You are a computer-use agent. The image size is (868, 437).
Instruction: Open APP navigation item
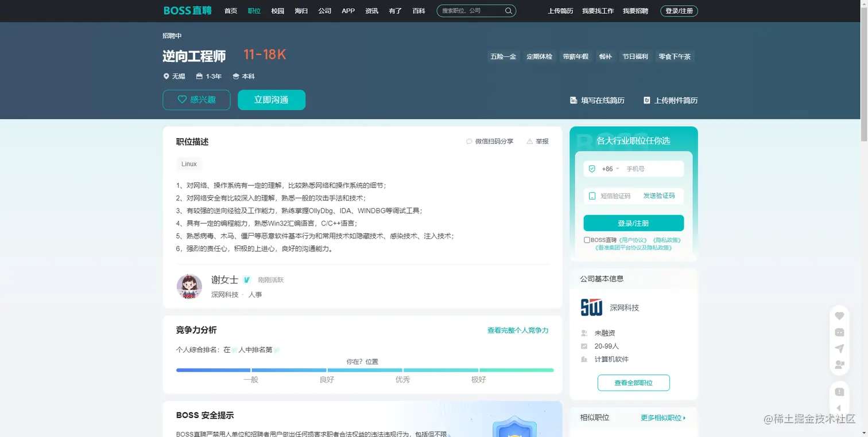(x=348, y=11)
